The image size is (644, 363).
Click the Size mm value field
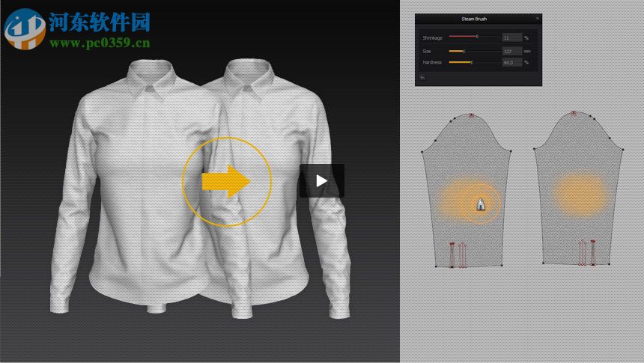pos(511,52)
